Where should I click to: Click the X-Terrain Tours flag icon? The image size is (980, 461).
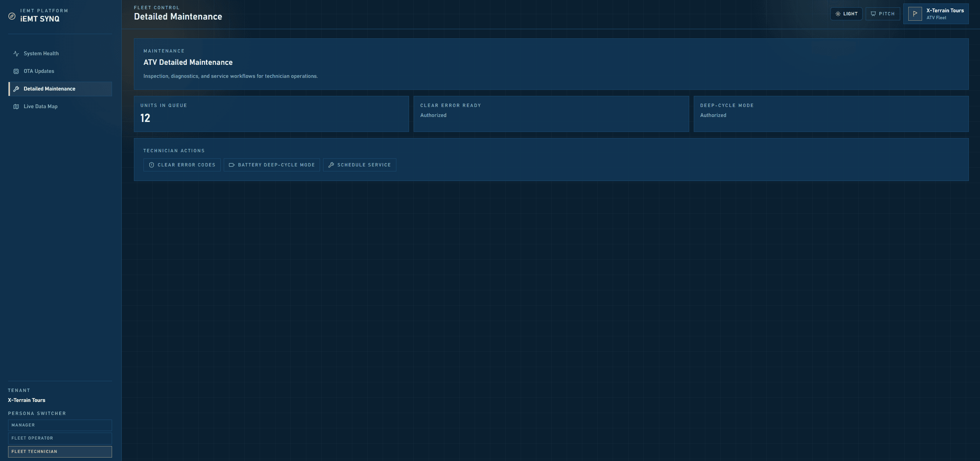pos(915,14)
